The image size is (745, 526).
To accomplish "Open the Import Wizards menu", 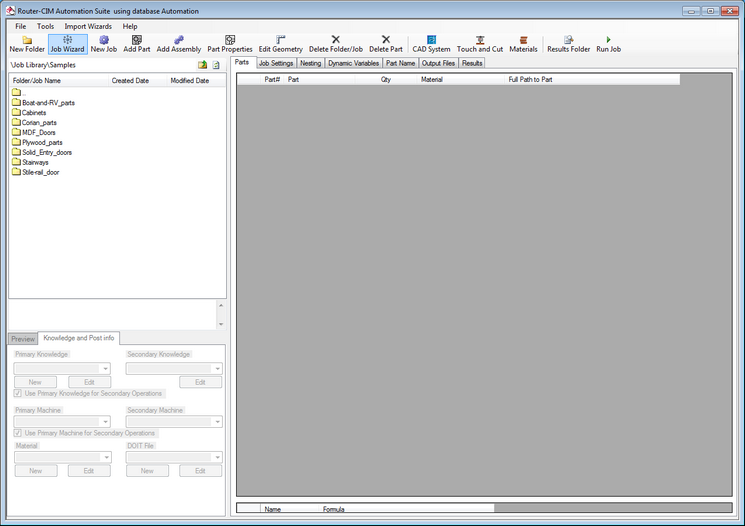I will click(88, 27).
